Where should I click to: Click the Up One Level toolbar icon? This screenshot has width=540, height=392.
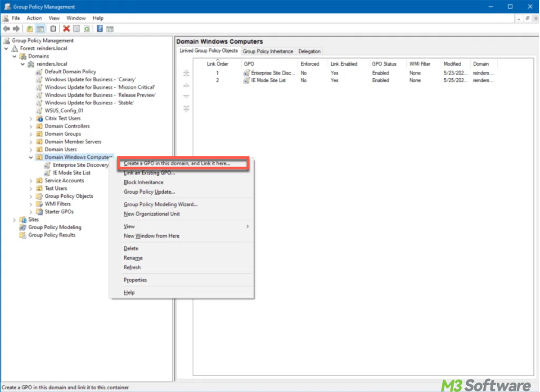coord(30,29)
